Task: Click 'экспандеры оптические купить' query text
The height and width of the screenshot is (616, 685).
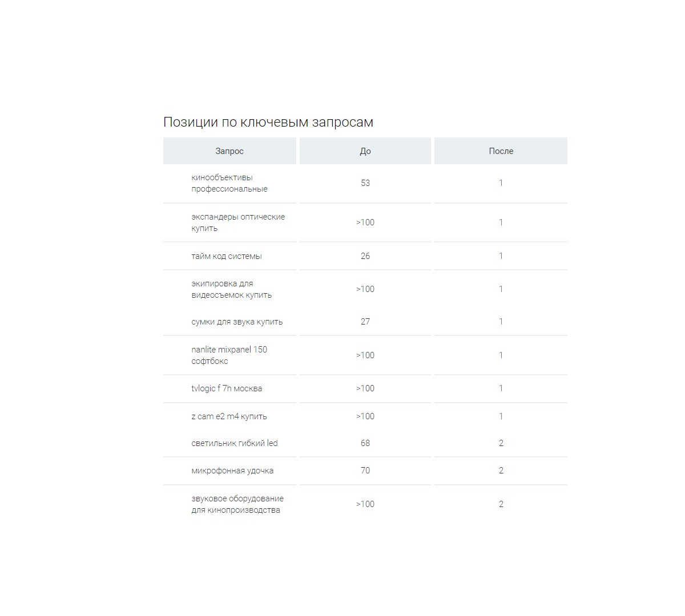Action: tap(238, 222)
